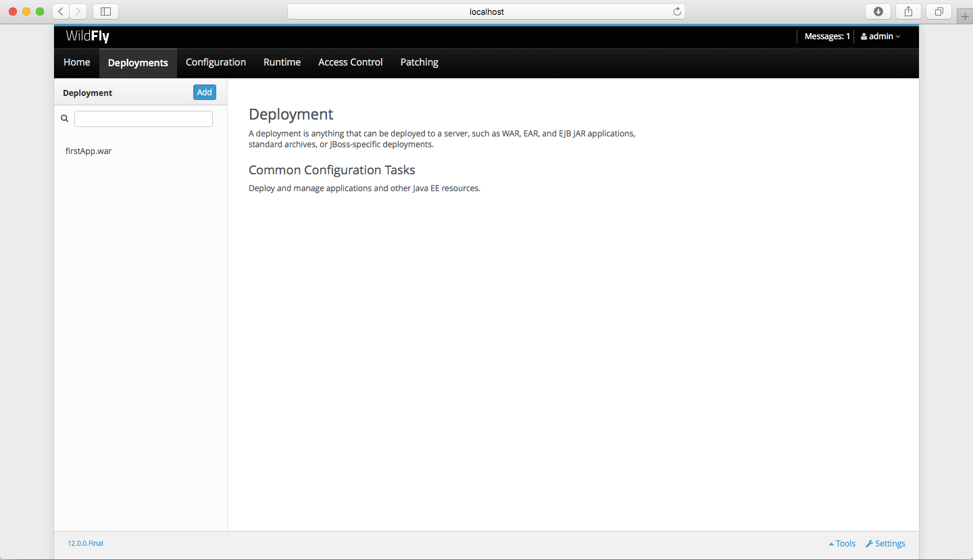Go to the Runtime tab
Viewport: 973px width, 560px height.
(x=282, y=62)
